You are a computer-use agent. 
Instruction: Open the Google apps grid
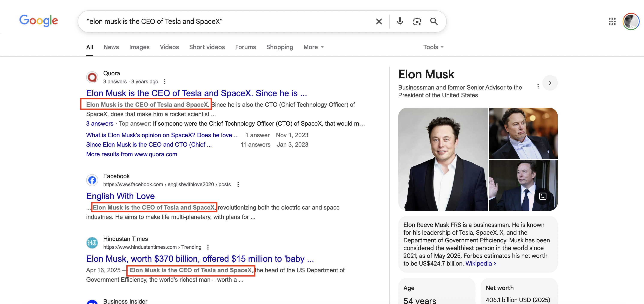pos(612,21)
